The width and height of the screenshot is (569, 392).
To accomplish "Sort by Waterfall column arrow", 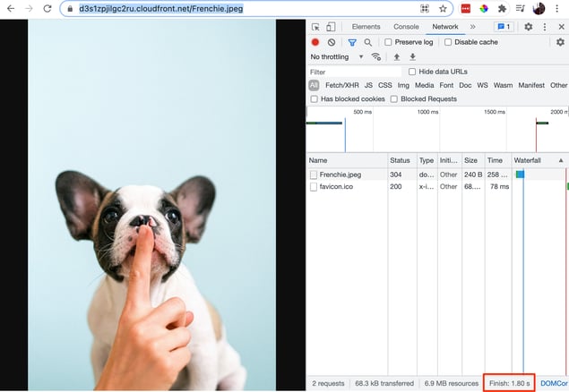I will pos(561,160).
